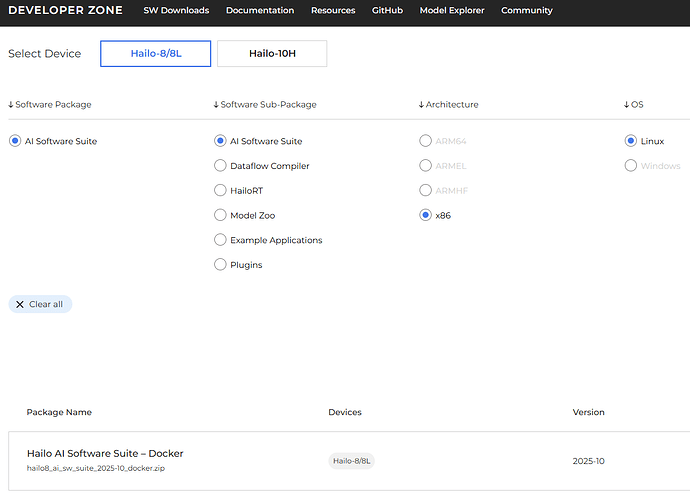Open the SW Downloads menu item
This screenshot has height=496, width=690.
[176, 11]
